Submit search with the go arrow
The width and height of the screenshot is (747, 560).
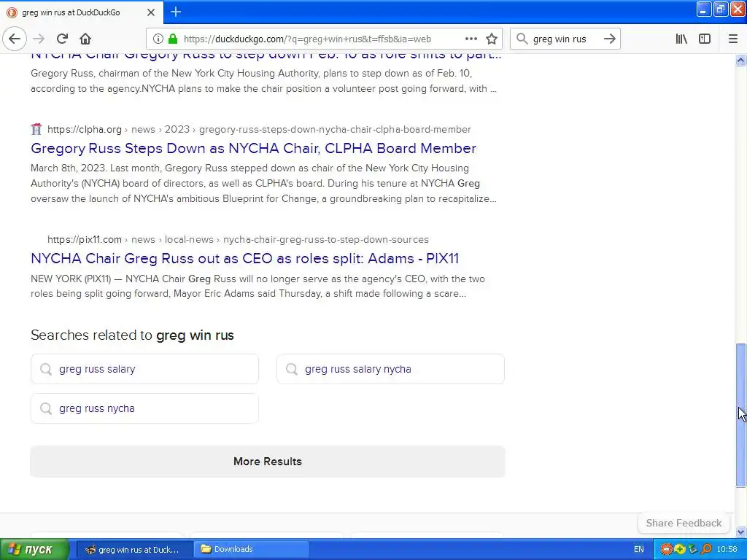click(x=609, y=39)
